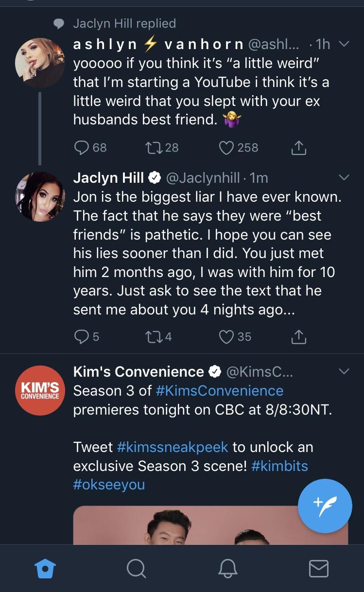Share ashlyn vanhorn's tweet
This screenshot has height=592, width=364.
point(298,148)
